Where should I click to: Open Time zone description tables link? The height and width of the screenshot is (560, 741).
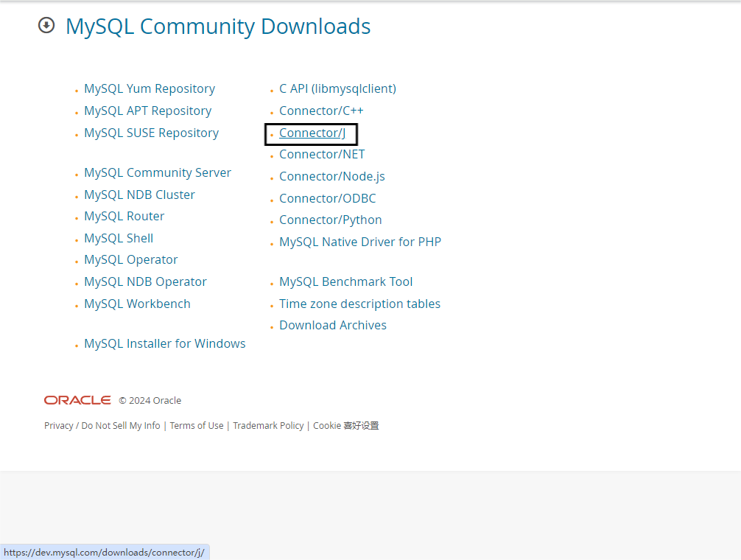coord(359,304)
